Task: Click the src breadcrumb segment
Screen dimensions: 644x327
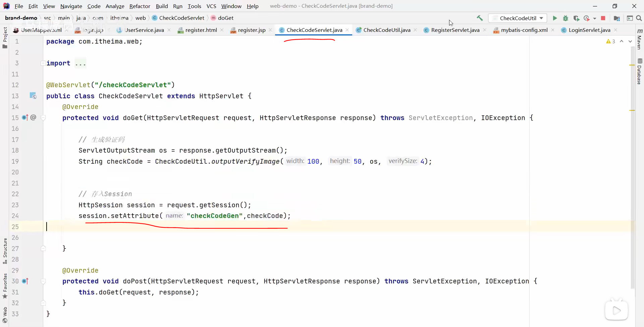Action: click(x=47, y=18)
